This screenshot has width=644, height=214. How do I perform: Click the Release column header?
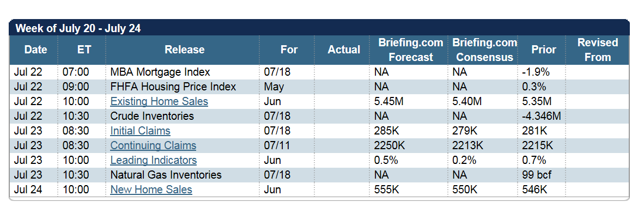pos(184,50)
